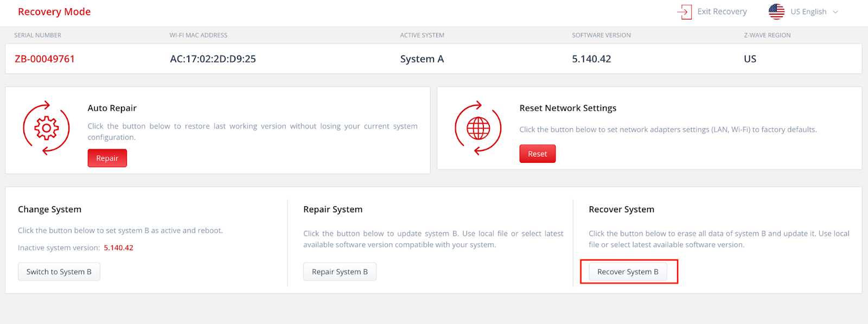The image size is (868, 324).
Task: Click Recover System B button
Action: tap(628, 271)
